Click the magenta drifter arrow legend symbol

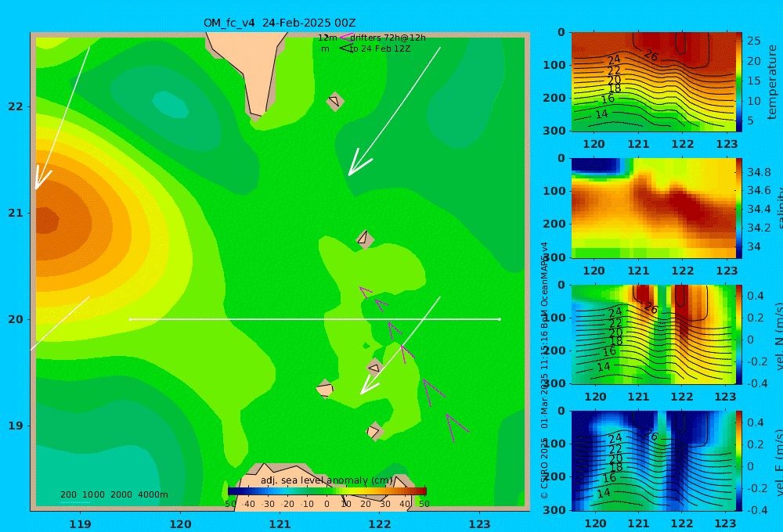pyautogui.click(x=345, y=37)
